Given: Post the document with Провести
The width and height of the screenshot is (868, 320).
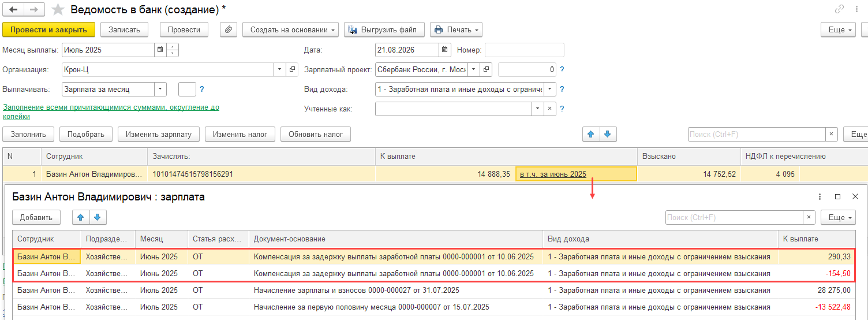Looking at the screenshot, I should pyautogui.click(x=184, y=29).
